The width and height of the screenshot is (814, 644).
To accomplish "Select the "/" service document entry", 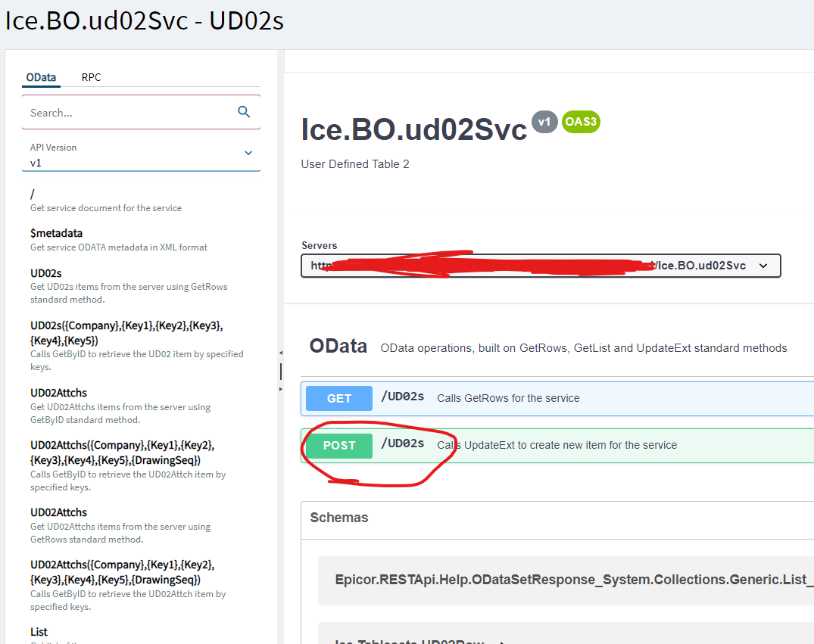I will tap(106, 201).
